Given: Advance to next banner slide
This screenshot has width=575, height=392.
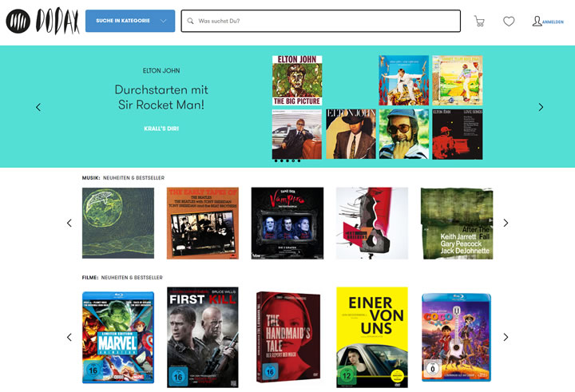Looking at the screenshot, I should tap(541, 107).
